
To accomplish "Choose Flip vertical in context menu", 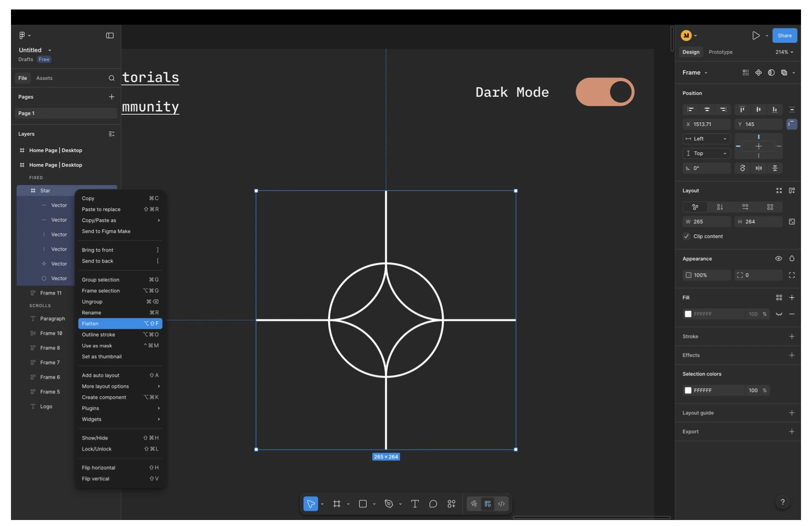I will [120, 479].
